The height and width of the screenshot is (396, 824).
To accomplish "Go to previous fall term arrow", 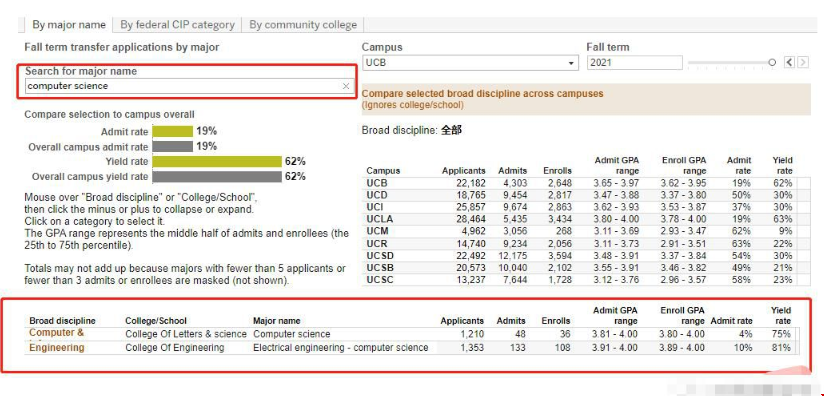I will (789, 62).
